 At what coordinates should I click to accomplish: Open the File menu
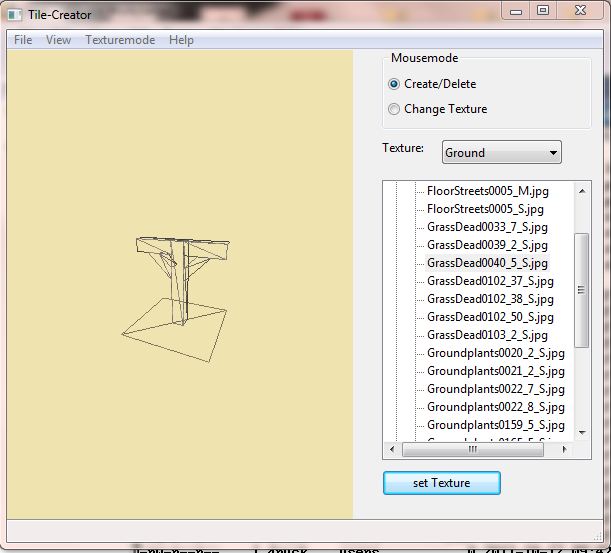[23, 40]
